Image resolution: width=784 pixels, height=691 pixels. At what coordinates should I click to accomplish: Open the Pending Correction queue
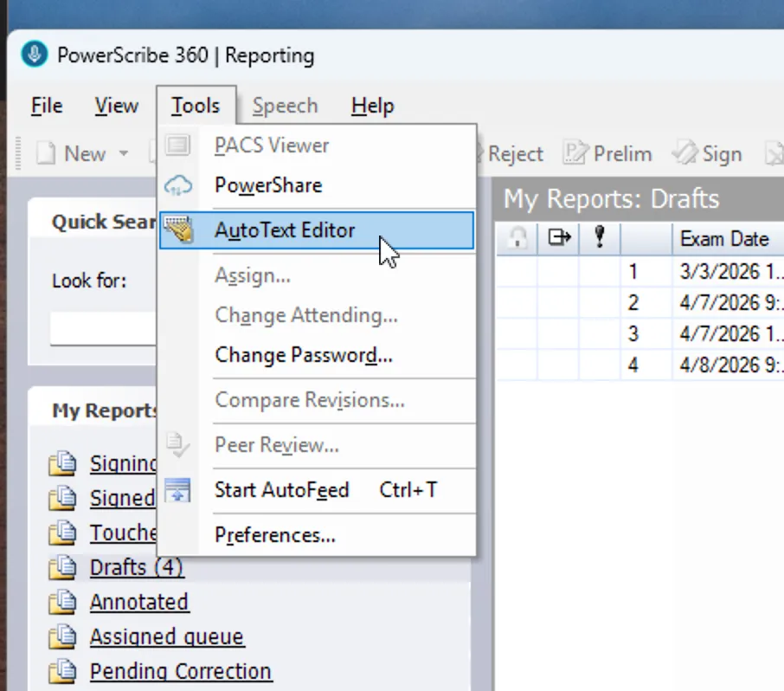point(180,671)
